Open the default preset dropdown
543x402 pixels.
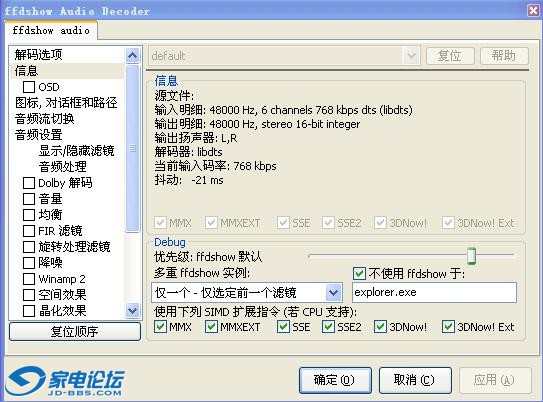click(x=411, y=55)
